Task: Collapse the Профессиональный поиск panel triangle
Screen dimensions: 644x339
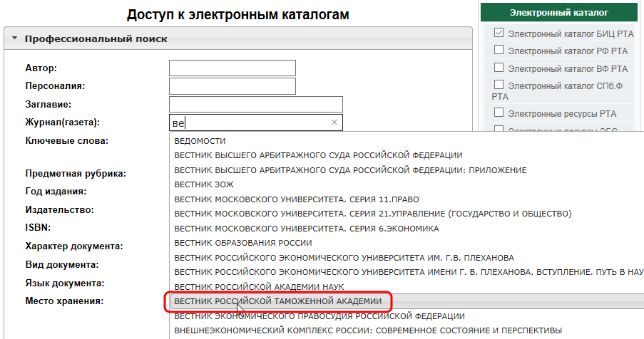Action: coord(15,38)
